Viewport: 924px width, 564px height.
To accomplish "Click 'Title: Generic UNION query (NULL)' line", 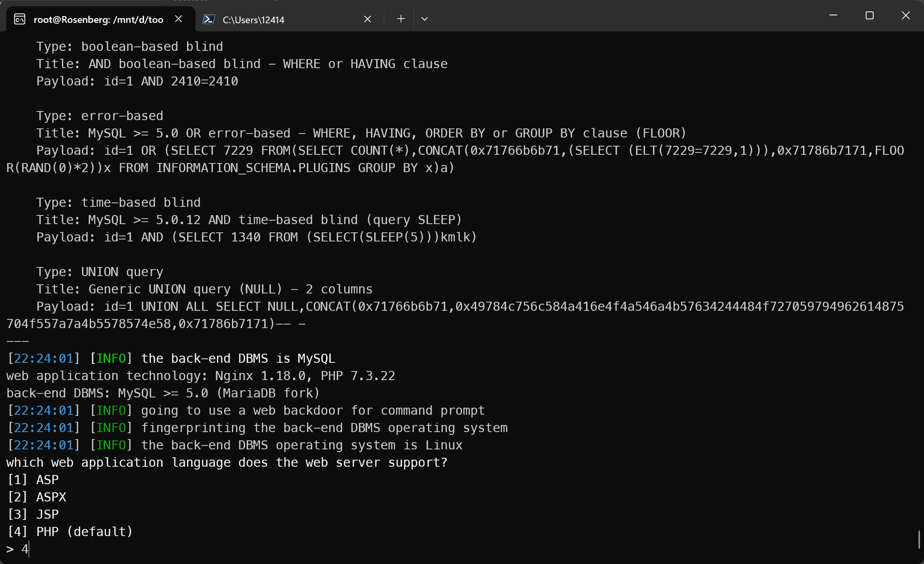I will [x=204, y=289].
